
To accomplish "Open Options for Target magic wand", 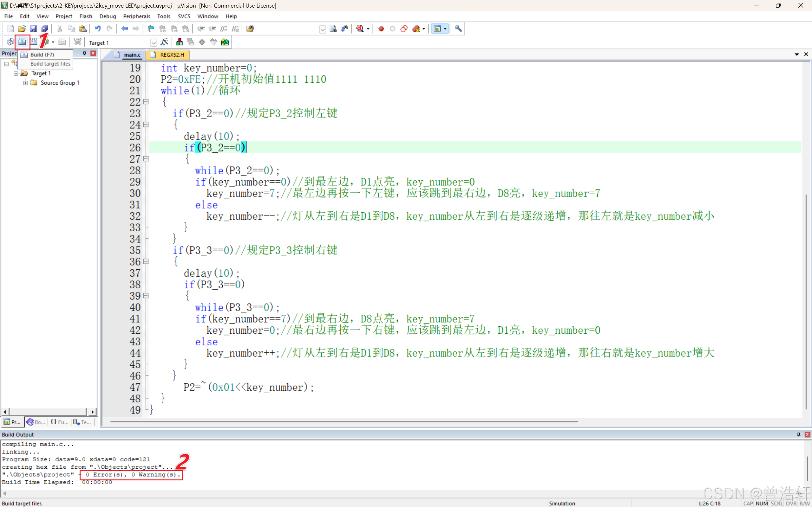I will (164, 42).
